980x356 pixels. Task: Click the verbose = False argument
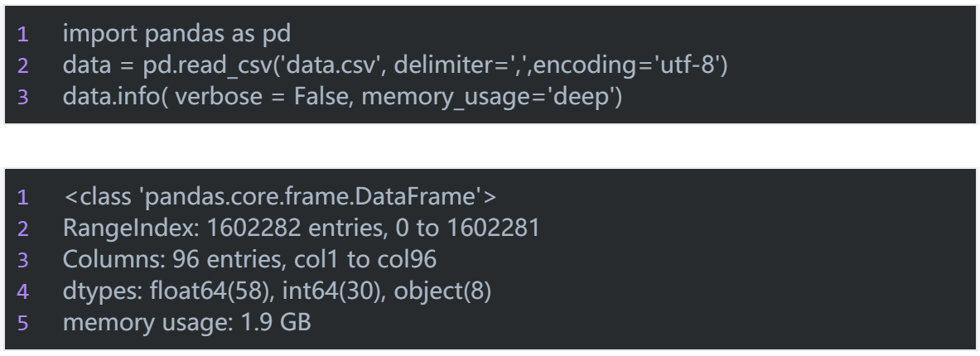pyautogui.click(x=258, y=96)
